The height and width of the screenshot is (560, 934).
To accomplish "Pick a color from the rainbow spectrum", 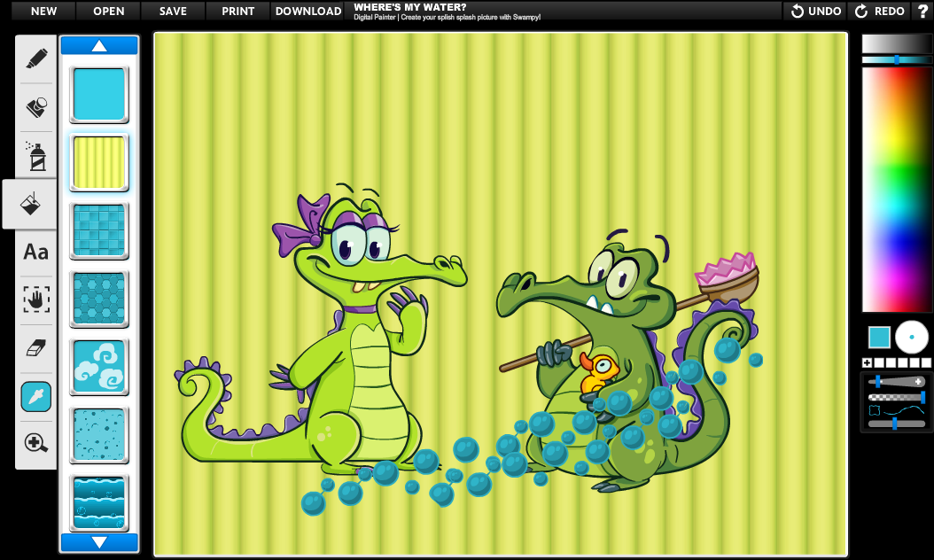I will pos(897,189).
